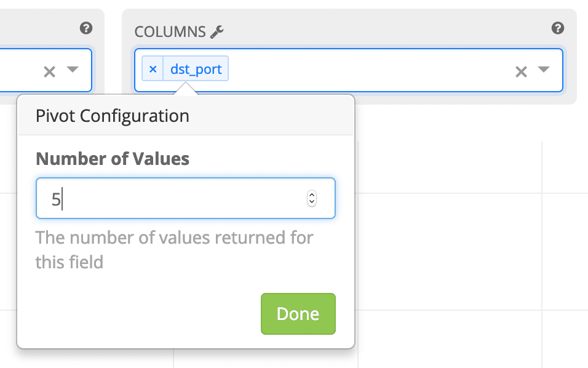Click inside the left panel select box
588x368 pixels.
(x=18, y=70)
